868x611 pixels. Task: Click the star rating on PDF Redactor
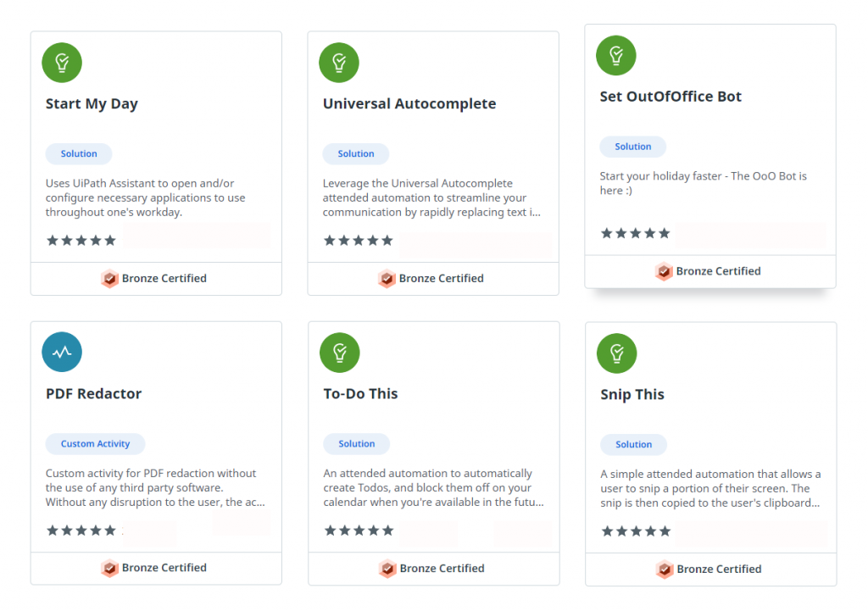81,530
